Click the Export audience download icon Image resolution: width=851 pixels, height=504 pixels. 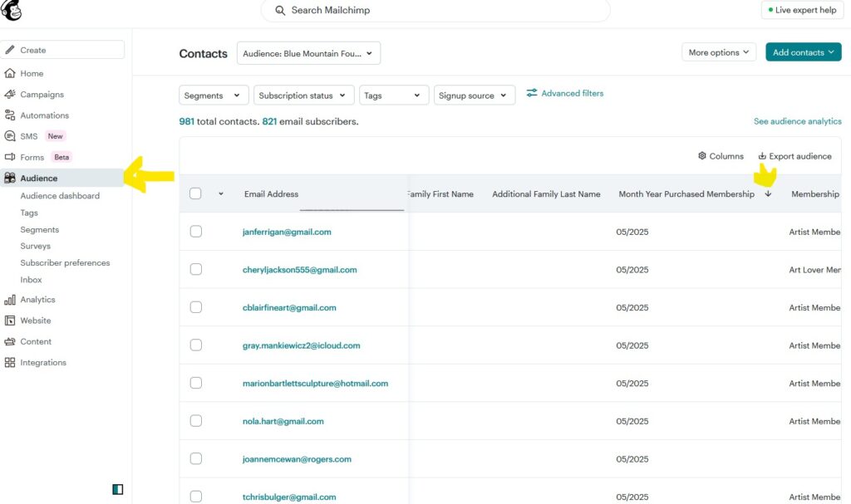coord(762,156)
